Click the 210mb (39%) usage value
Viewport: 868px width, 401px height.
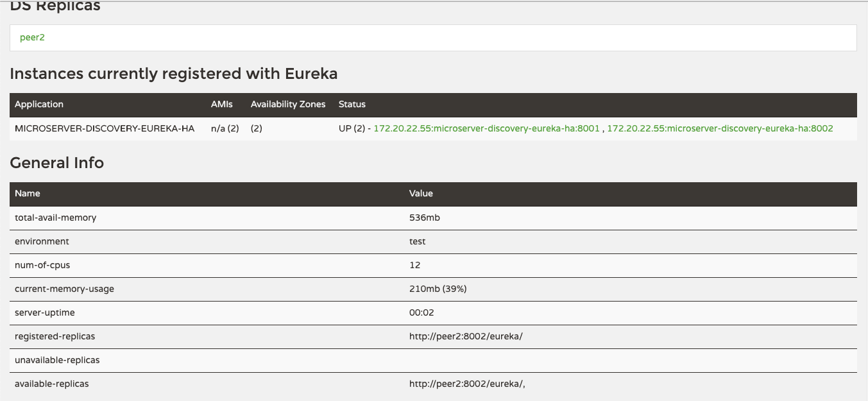(x=438, y=289)
